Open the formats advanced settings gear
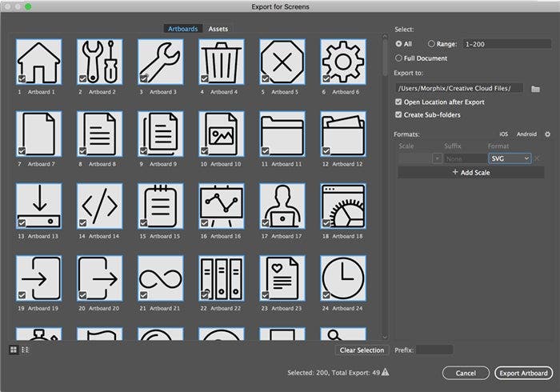 tap(547, 134)
